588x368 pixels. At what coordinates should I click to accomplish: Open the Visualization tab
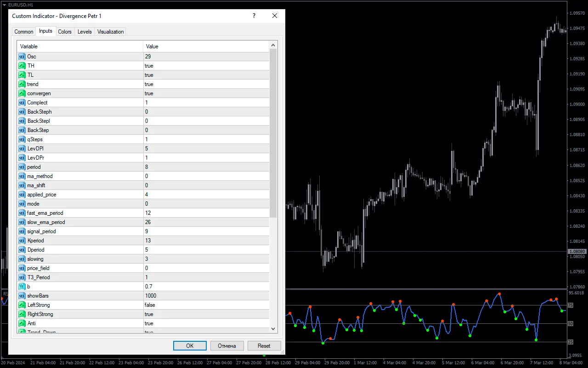point(110,32)
